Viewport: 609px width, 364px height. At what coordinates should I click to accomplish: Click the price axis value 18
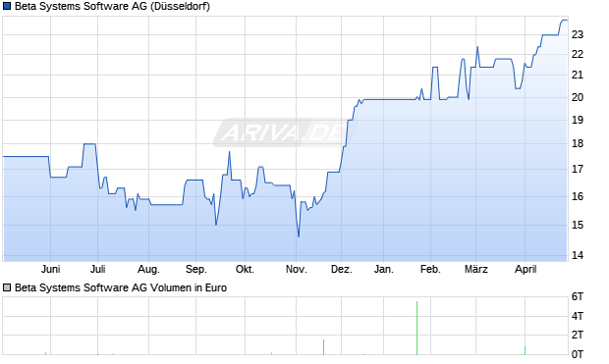coord(578,144)
